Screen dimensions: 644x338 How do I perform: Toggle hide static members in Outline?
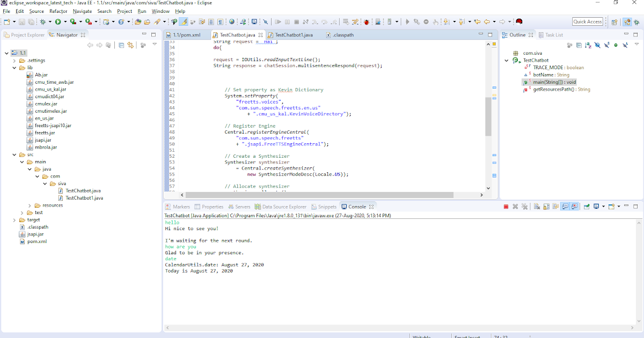point(606,46)
